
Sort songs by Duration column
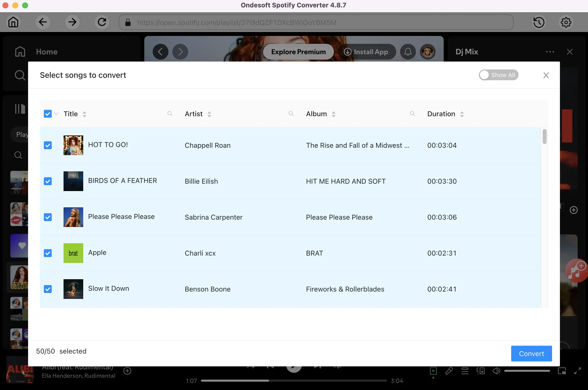click(x=462, y=114)
